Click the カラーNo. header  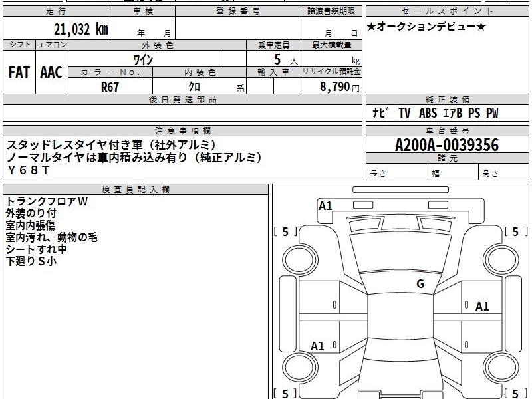(x=110, y=72)
